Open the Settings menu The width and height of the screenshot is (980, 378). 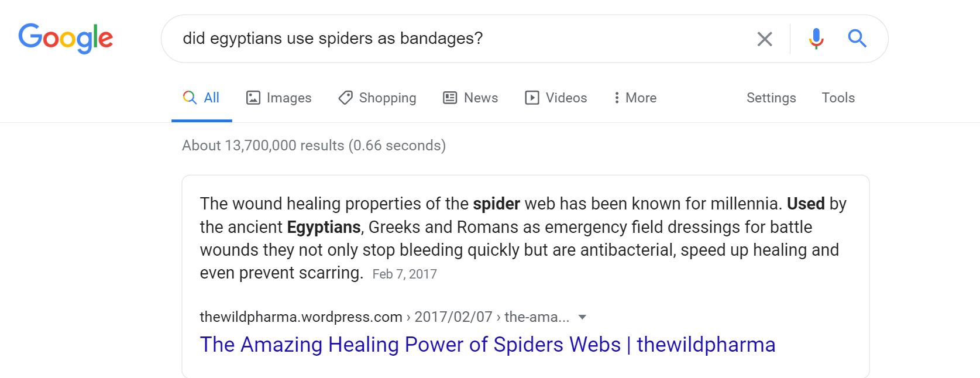[771, 98]
